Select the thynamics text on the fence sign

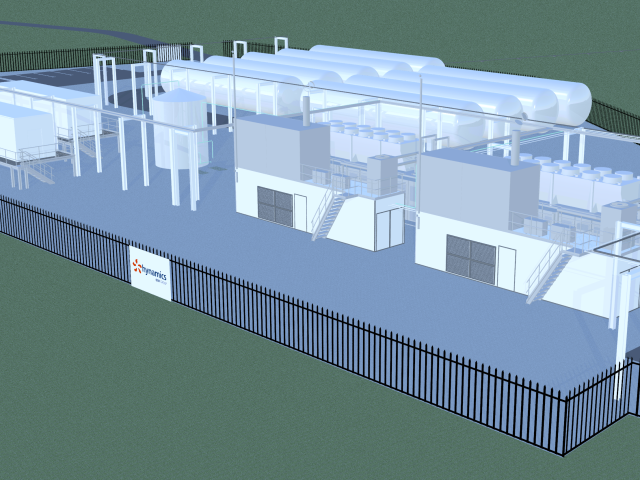(155, 270)
